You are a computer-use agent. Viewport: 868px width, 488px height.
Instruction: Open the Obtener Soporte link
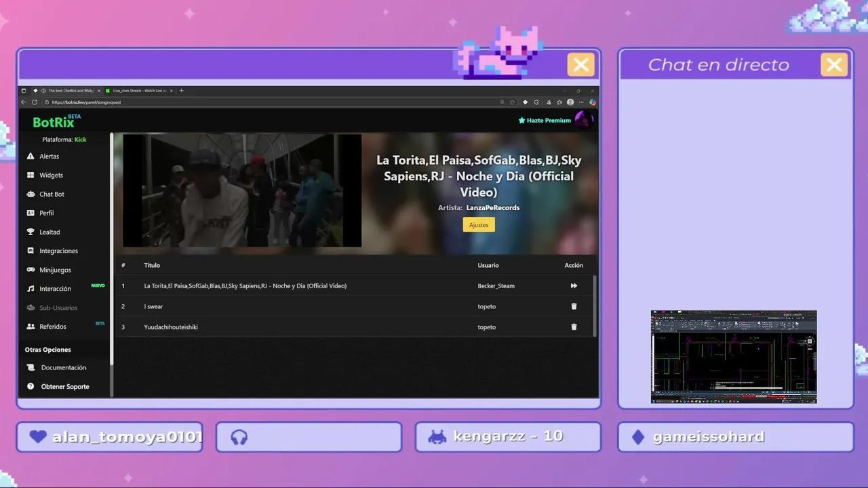coord(65,386)
